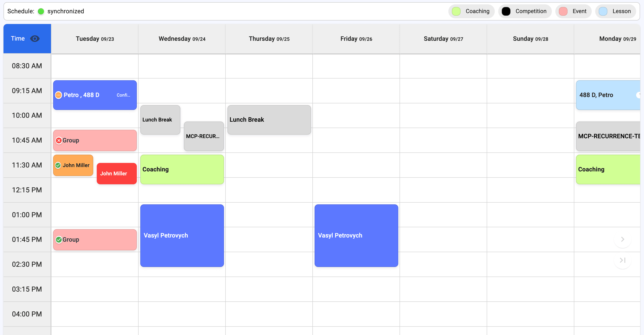644x335 pixels.
Task: Click the green check icon on the orange John Miller lesson
Action: [58, 165]
